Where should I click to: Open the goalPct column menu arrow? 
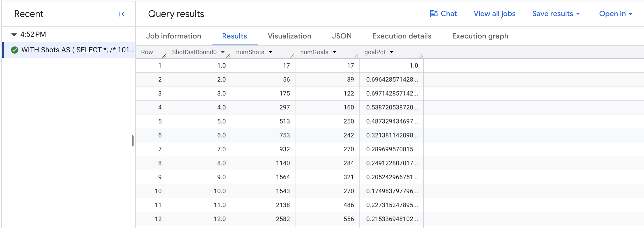(x=392, y=52)
